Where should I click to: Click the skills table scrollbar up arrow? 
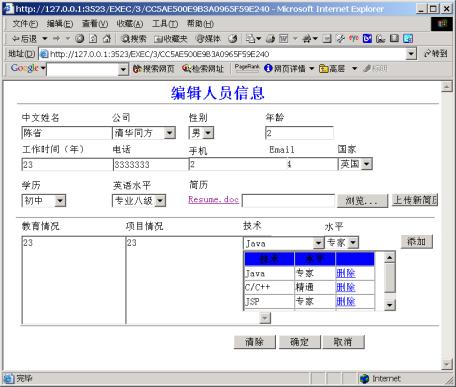pyautogui.click(x=390, y=258)
